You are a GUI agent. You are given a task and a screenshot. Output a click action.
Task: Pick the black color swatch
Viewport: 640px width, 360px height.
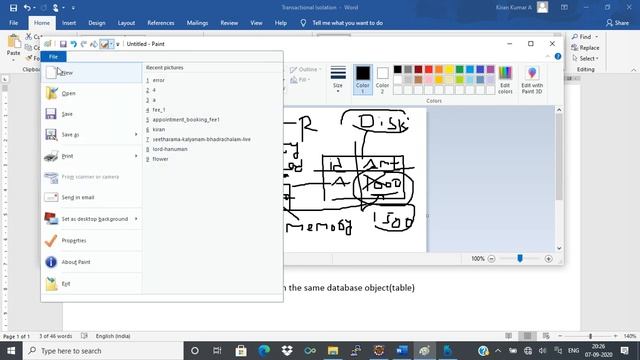(398, 69)
